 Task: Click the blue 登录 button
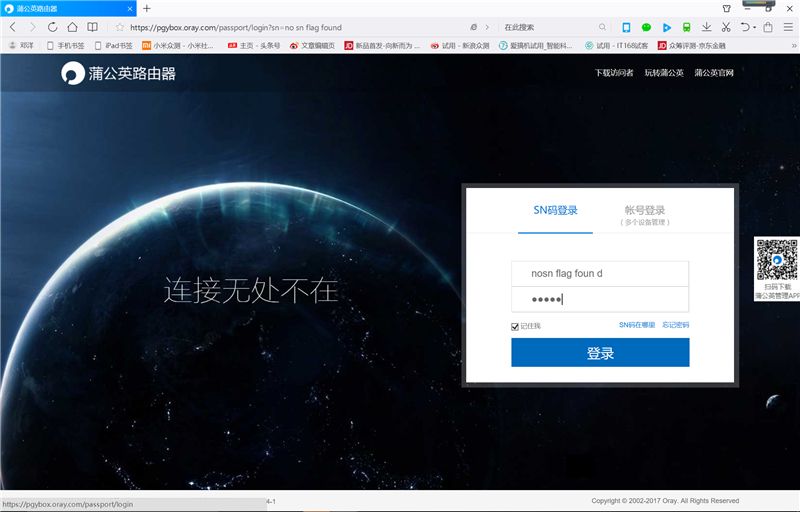600,352
